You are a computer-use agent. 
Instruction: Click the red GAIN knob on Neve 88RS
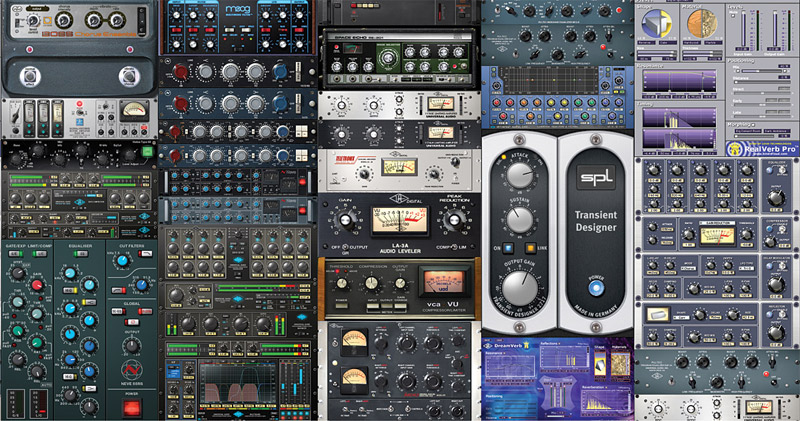[x=38, y=285]
